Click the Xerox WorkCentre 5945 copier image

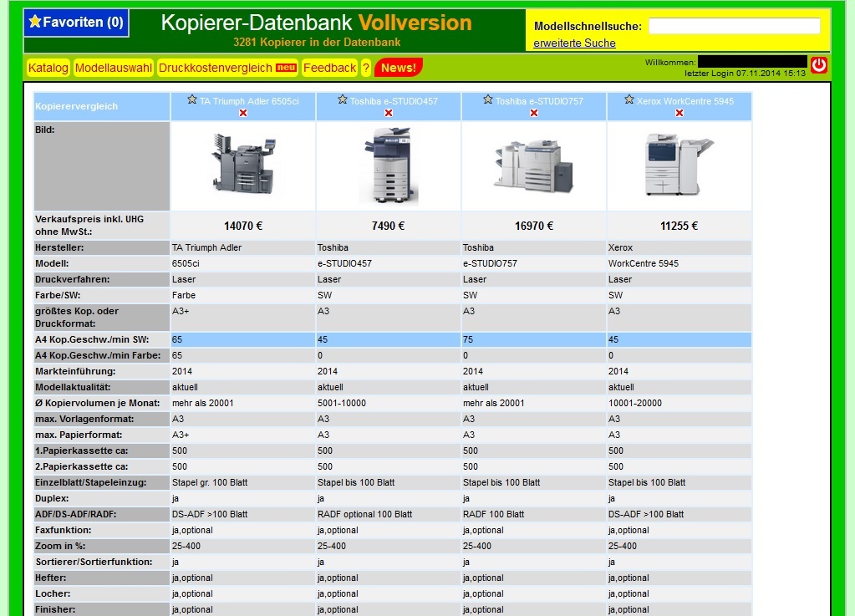pos(679,164)
